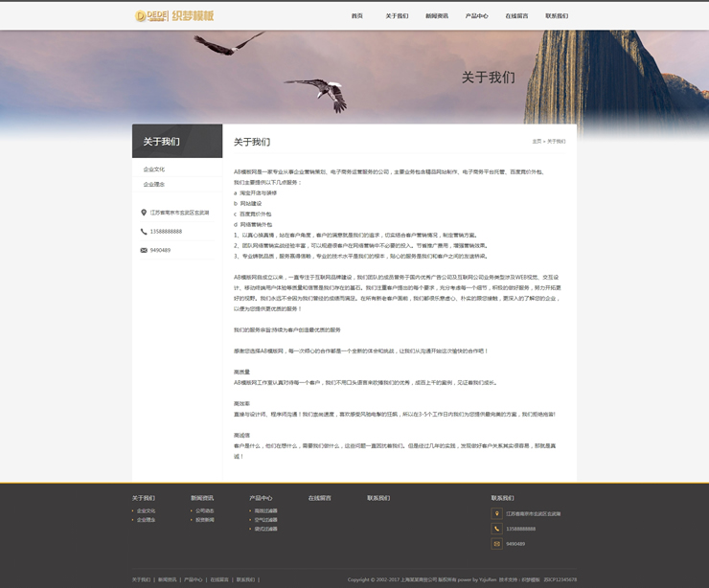Click the footer location pin icon

[496, 514]
